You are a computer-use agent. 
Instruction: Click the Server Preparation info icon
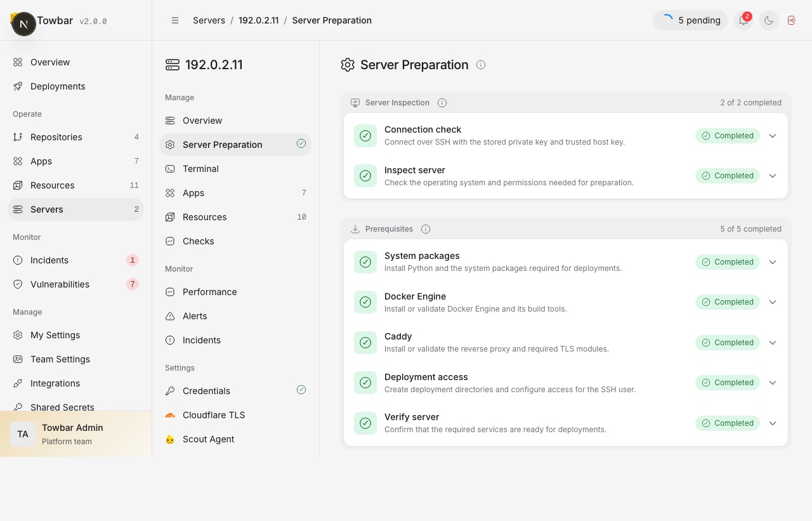click(481, 65)
